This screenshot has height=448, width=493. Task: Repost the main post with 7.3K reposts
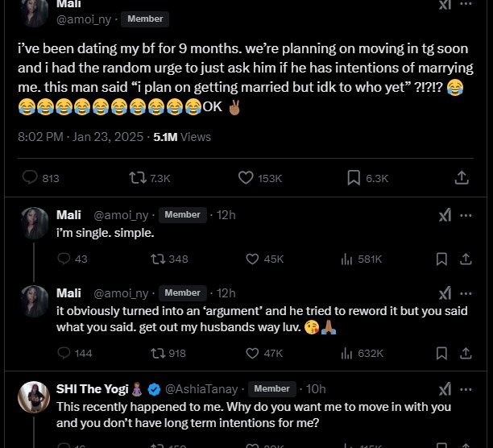tap(138, 178)
